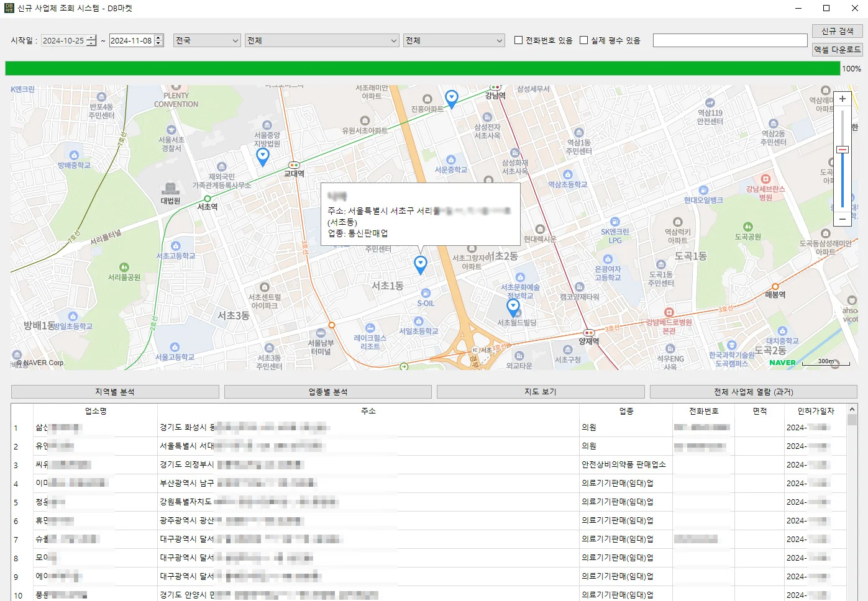Click the S-OIL gas station icon

coord(426,293)
